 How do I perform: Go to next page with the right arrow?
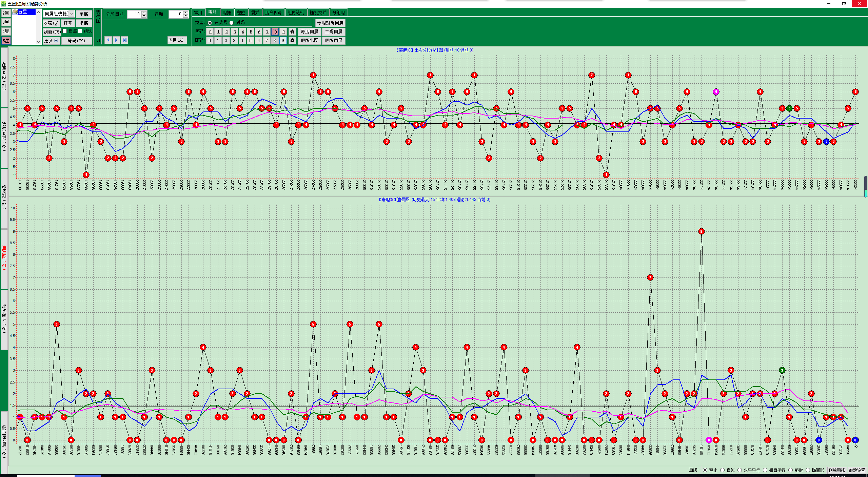[116, 40]
